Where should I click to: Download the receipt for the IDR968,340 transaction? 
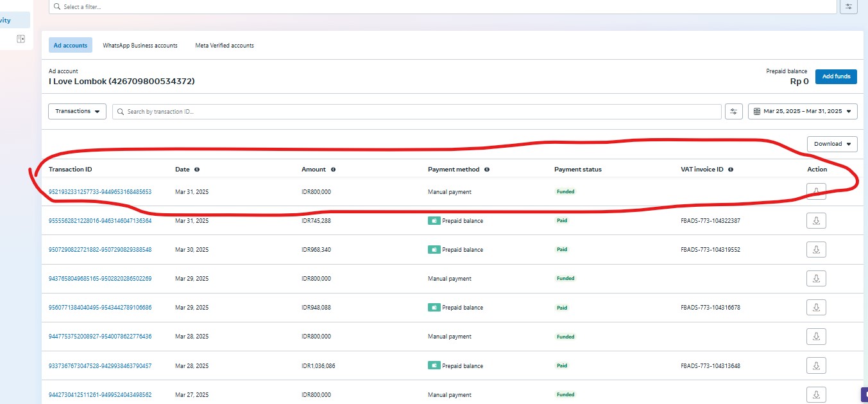816,250
